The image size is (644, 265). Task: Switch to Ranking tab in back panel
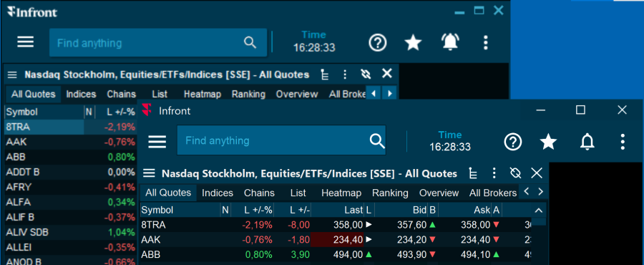tap(248, 94)
